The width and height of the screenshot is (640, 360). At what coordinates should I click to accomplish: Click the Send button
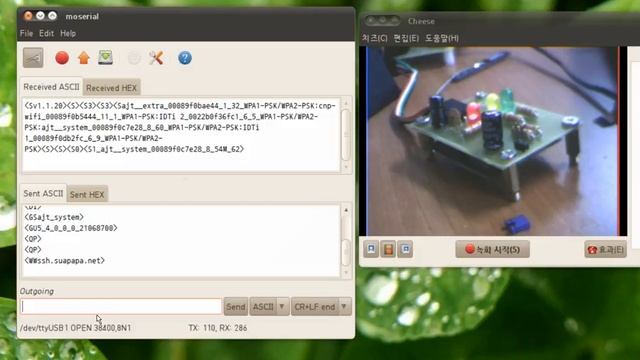(x=236, y=307)
